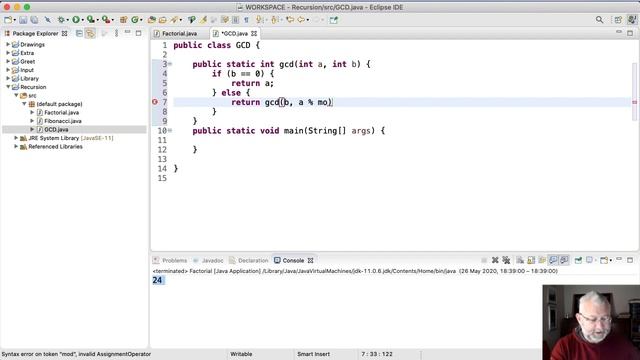Viewport: 640px width, 360px height.
Task: Click the External Tools run icon
Action: coord(106,20)
